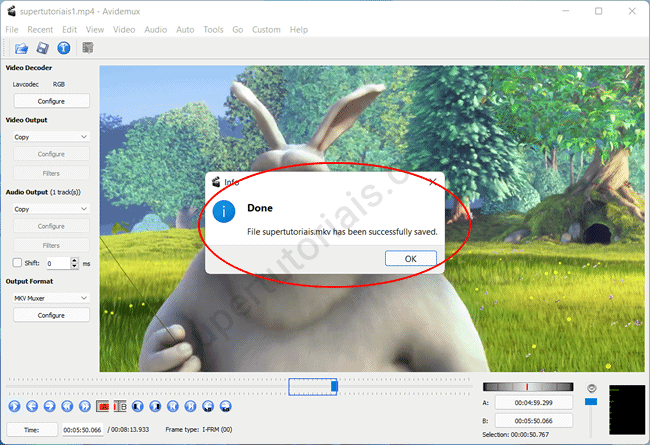Click Configure under Video Decoder
The height and width of the screenshot is (445, 650).
point(51,101)
